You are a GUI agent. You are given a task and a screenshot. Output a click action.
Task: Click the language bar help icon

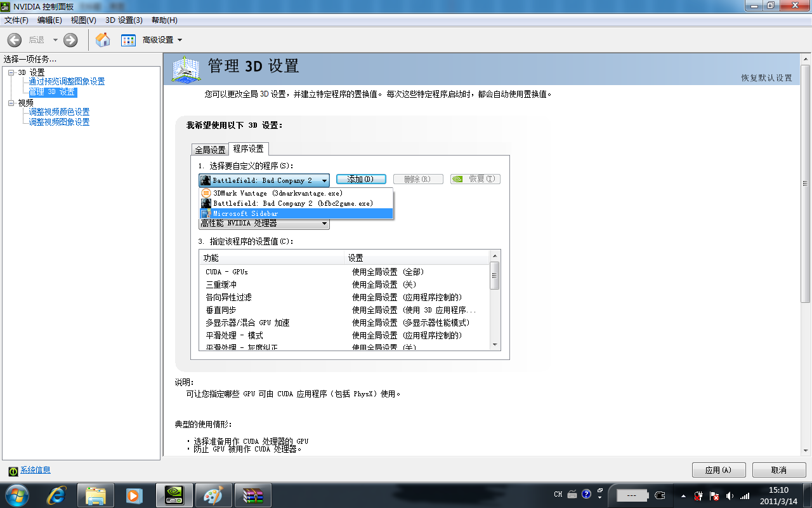[586, 494]
